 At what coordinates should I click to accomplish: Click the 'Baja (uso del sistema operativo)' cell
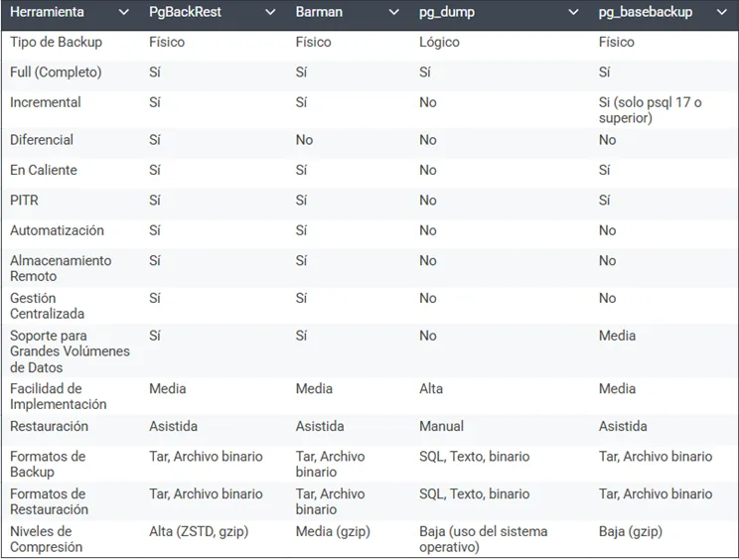point(483,539)
